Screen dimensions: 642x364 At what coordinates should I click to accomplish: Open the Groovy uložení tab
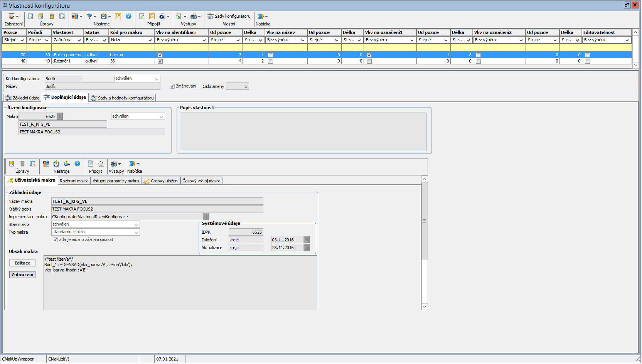(x=161, y=181)
